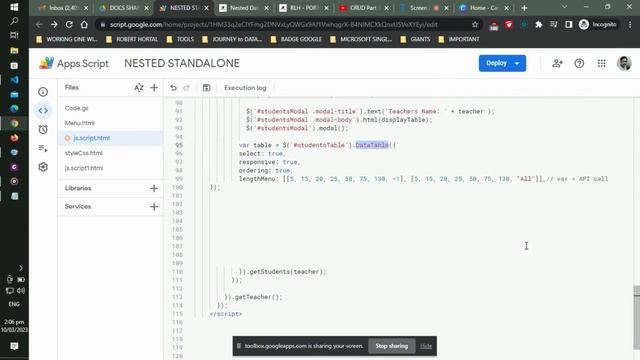Click the Apps Script logo

pyautogui.click(x=47, y=63)
